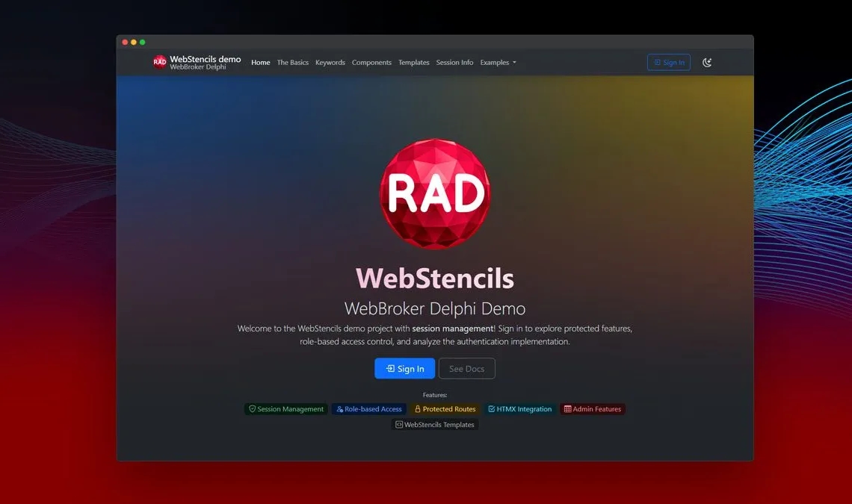Click the large RAD sphere logo
The width and height of the screenshot is (852, 504).
click(x=435, y=193)
